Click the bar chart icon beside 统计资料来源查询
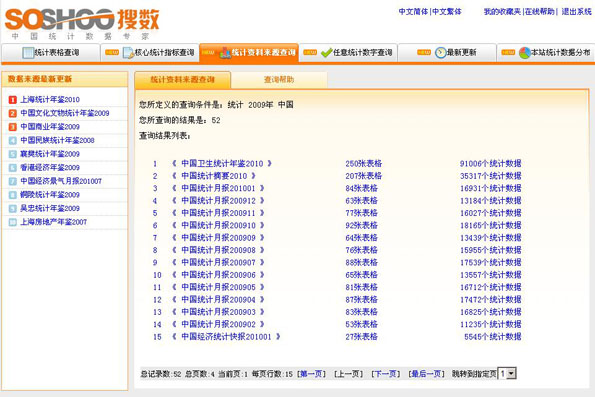Image resolution: width=595 pixels, height=397 pixels. 225,53
